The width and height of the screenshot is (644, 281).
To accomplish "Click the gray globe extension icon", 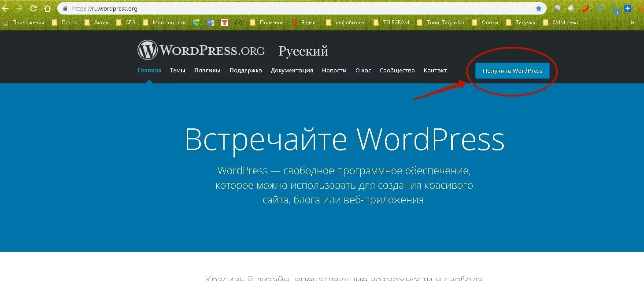I will click(x=557, y=8).
